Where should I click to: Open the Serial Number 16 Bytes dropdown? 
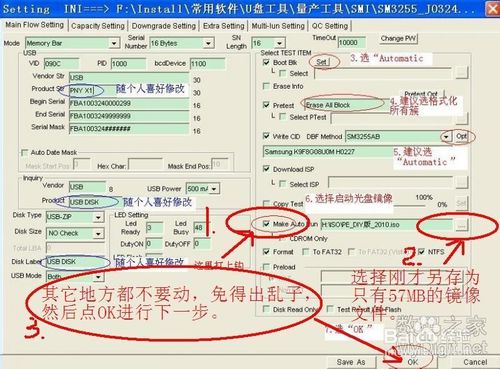coord(208,43)
